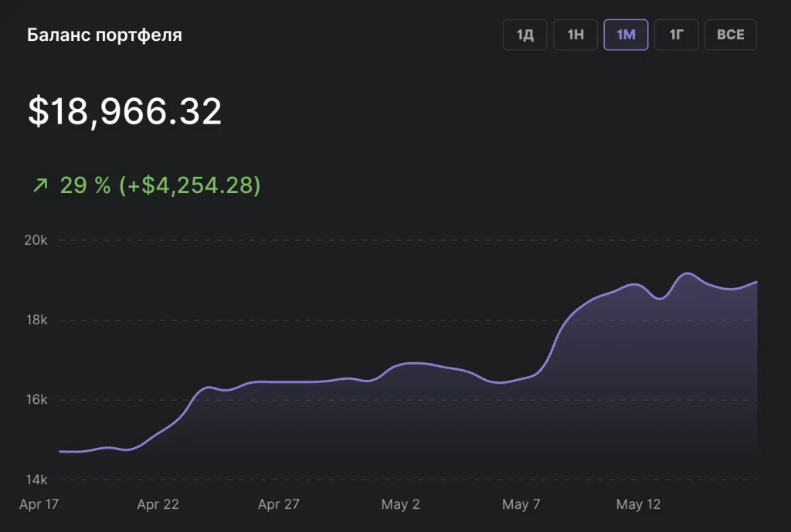Click the 18k y-axis label

[x=36, y=320]
